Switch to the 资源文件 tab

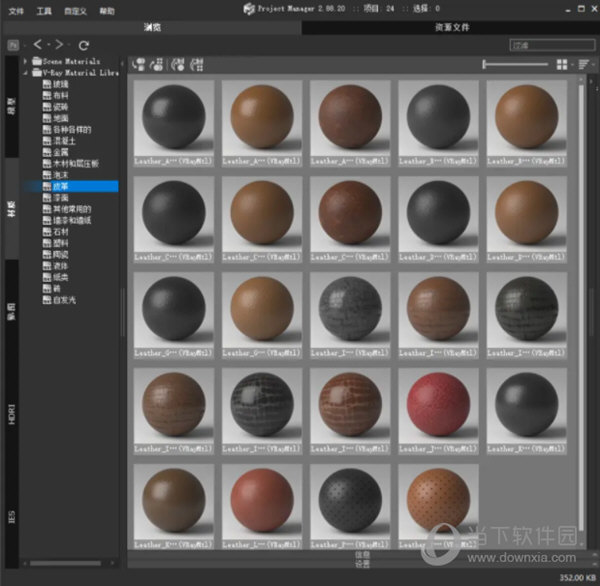click(452, 27)
